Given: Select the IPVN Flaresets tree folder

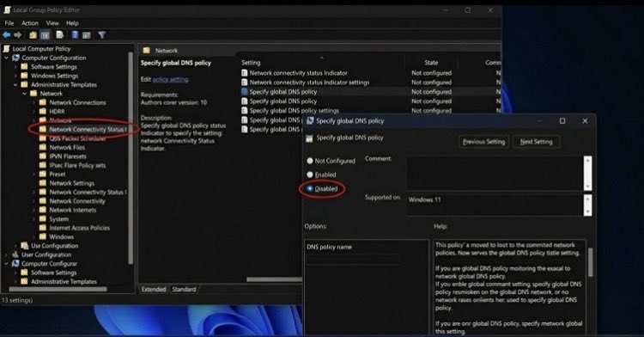Looking at the screenshot, I should 68,156.
